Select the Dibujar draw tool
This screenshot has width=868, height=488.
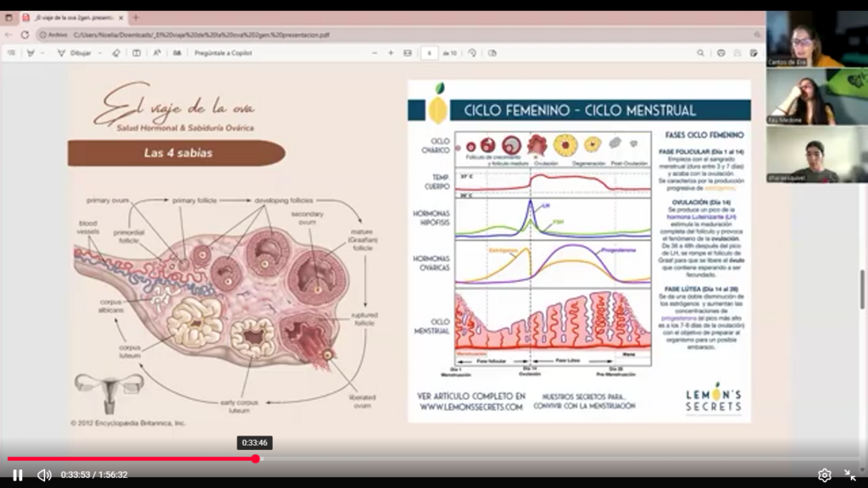click(x=75, y=53)
